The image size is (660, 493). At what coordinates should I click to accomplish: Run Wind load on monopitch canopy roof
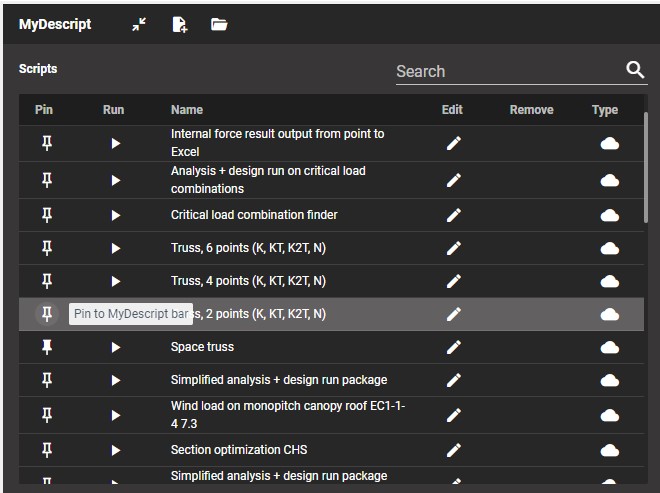click(115, 415)
